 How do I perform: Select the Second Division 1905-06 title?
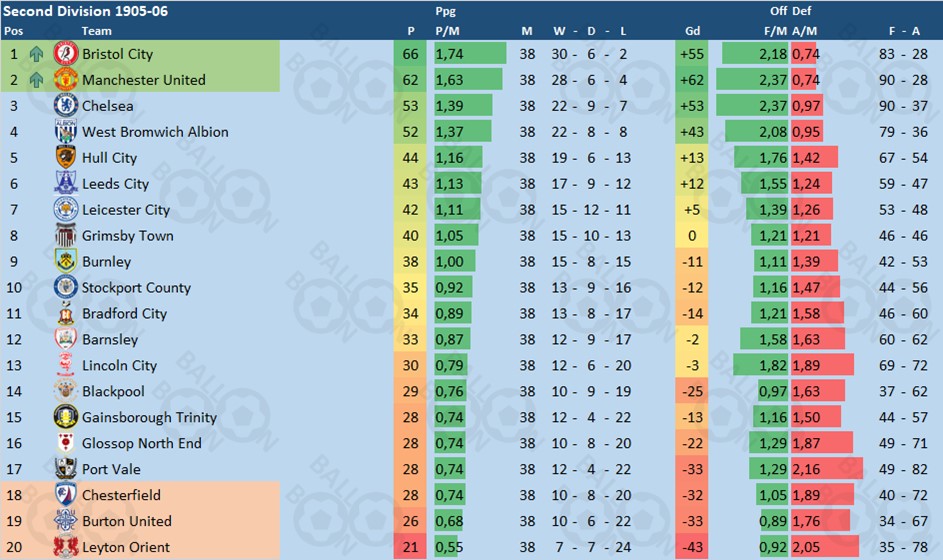(85, 11)
